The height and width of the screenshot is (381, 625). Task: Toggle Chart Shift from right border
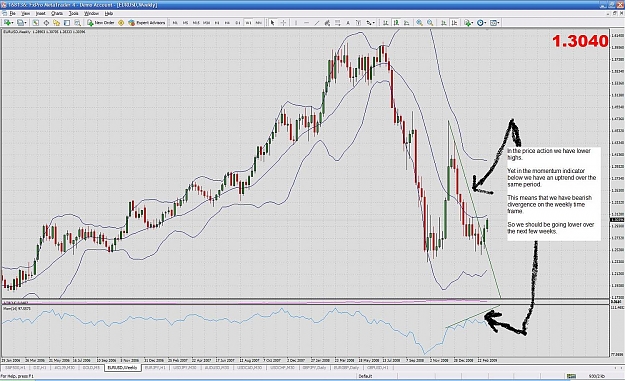(454, 23)
